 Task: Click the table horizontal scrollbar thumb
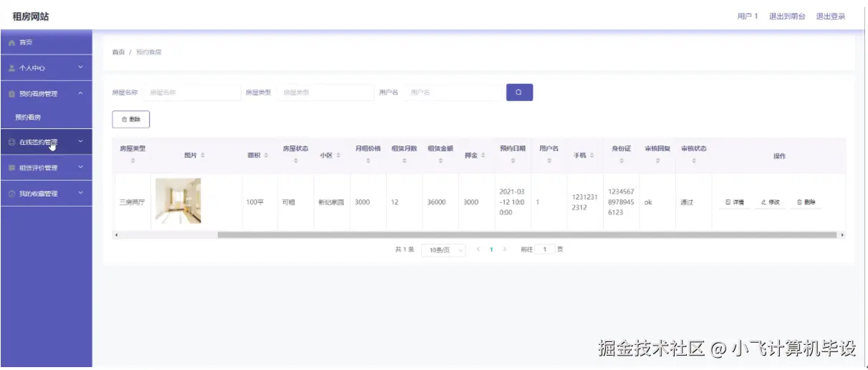point(527,234)
